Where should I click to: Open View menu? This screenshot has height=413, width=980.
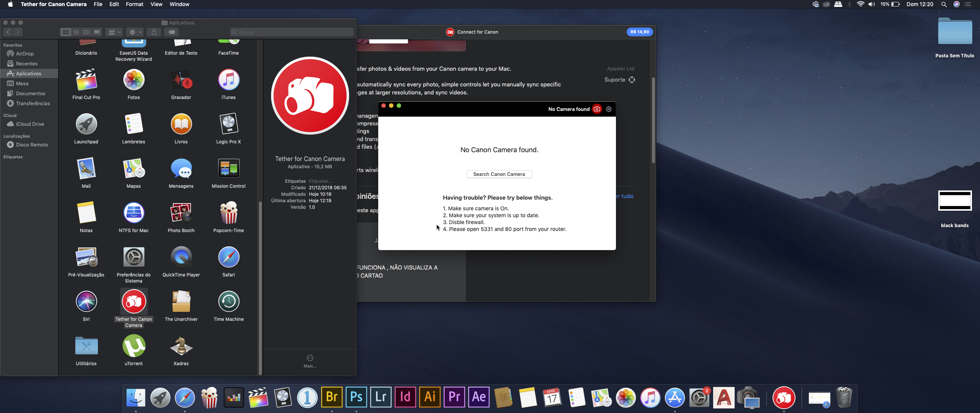156,4
